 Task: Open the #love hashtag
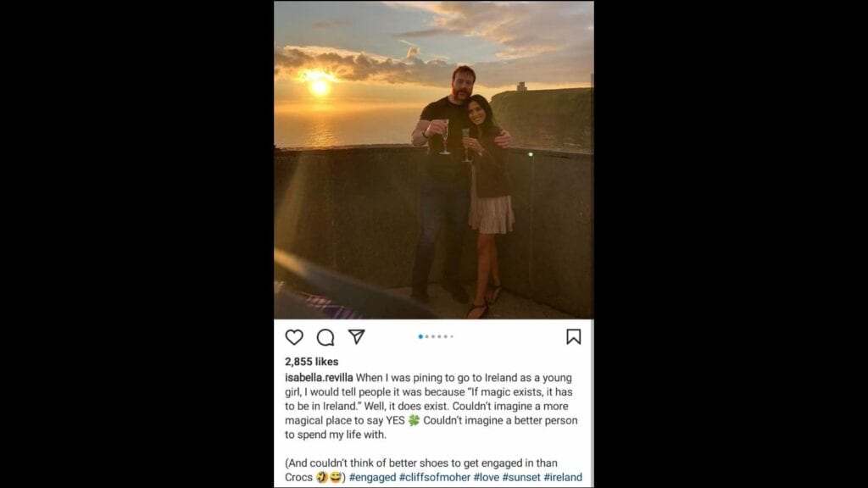(x=486, y=477)
